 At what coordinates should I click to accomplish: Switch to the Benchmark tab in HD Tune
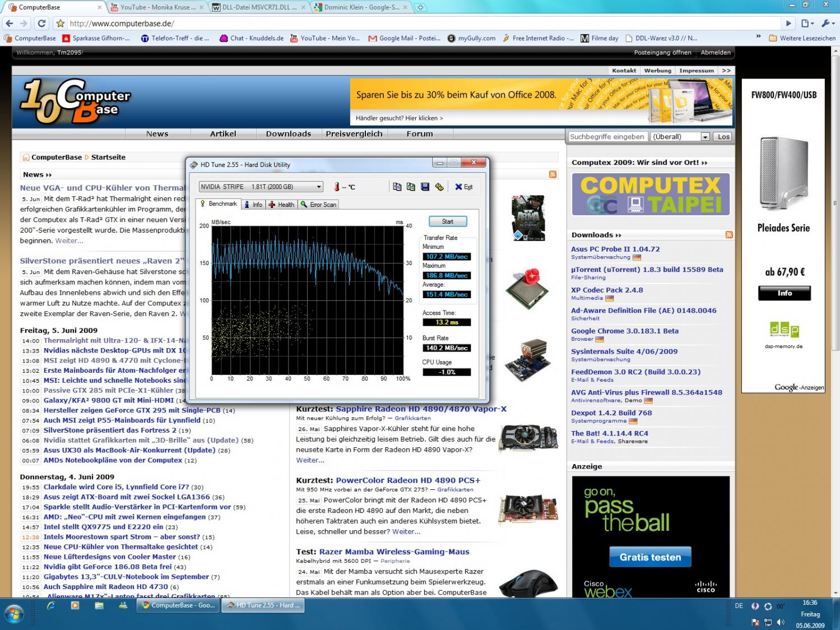point(219,204)
